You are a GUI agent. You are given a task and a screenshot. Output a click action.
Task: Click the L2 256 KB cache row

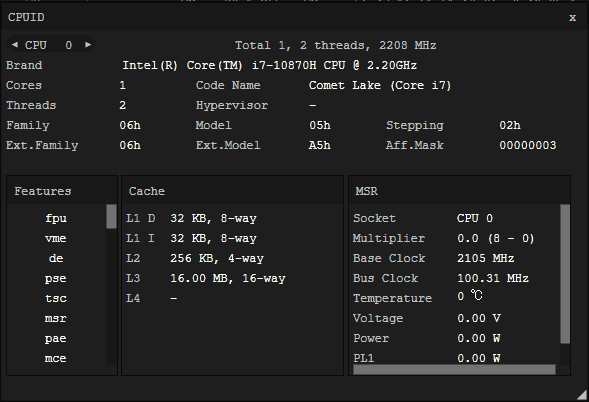195,258
